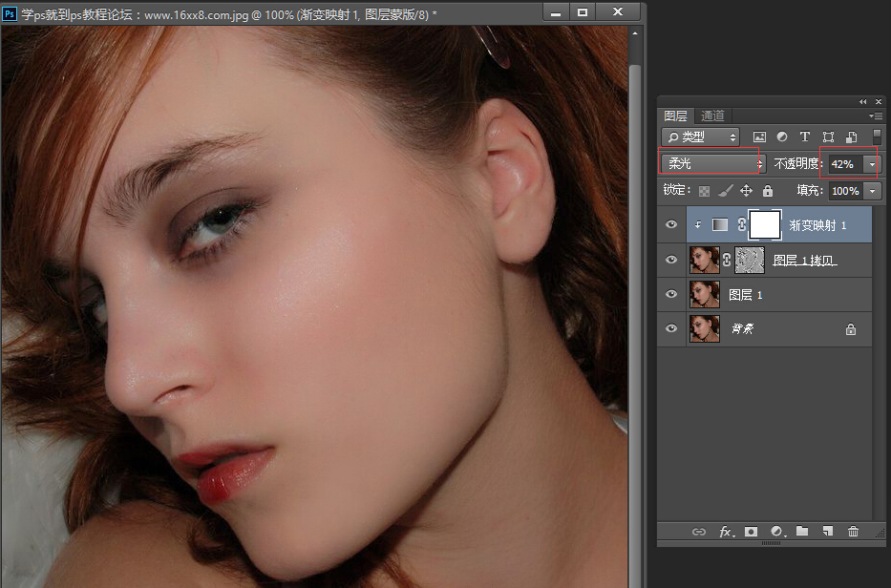Click the white layer mask thumbnail
The height and width of the screenshot is (588, 891).
tap(765, 225)
